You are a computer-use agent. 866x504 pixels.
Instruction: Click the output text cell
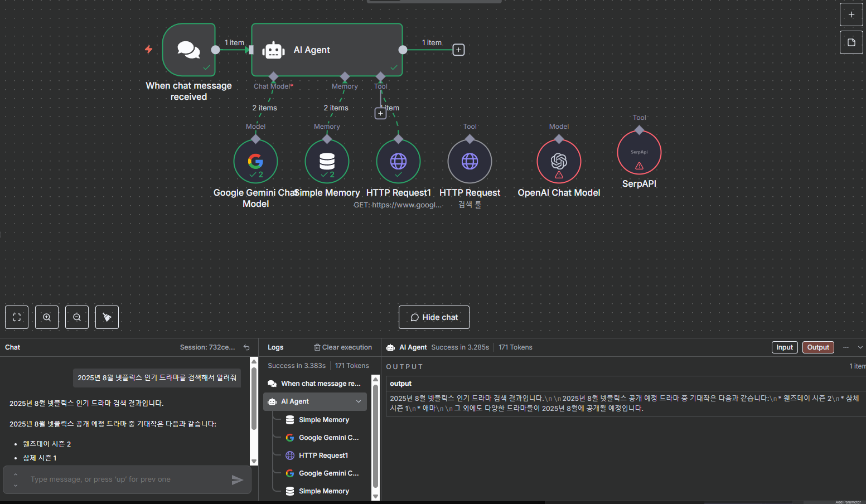(x=626, y=403)
